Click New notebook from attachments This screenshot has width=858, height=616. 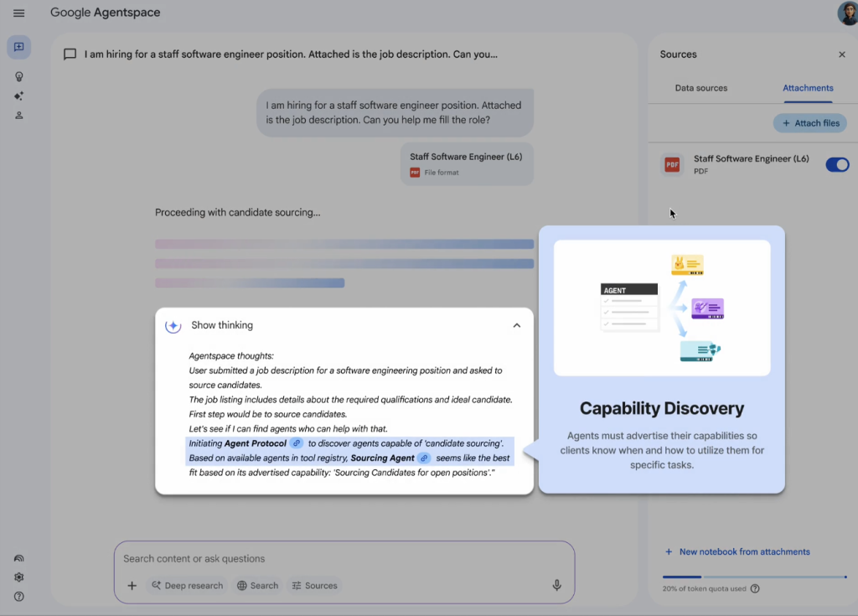[x=737, y=552]
